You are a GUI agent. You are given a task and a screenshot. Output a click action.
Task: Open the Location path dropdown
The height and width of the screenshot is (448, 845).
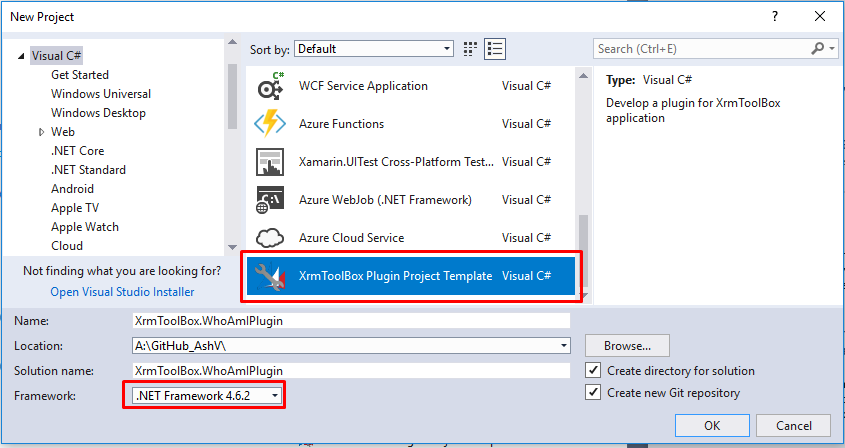click(x=564, y=346)
